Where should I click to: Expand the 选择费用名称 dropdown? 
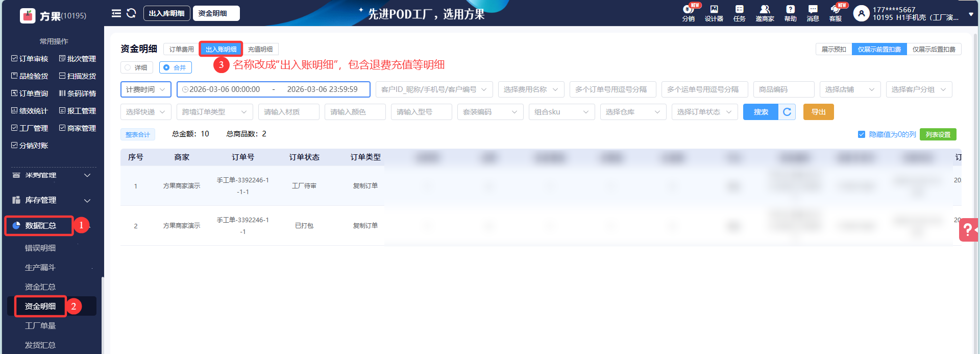[531, 89]
